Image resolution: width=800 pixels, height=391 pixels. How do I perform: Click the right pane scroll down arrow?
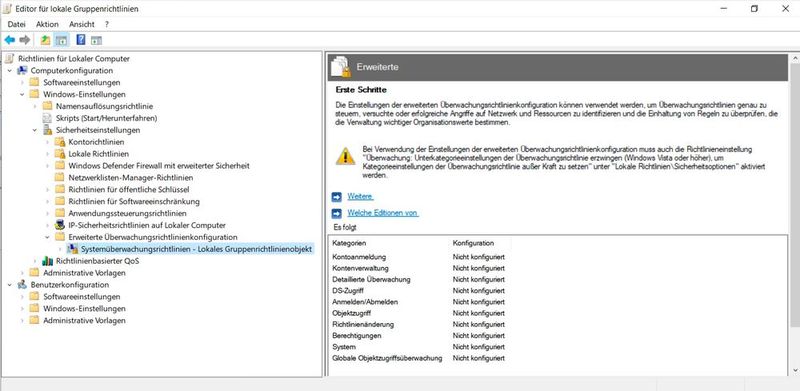[795, 370]
